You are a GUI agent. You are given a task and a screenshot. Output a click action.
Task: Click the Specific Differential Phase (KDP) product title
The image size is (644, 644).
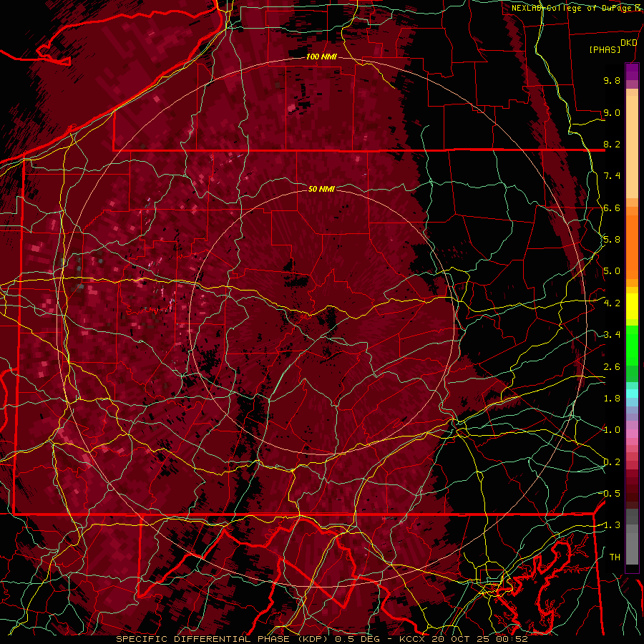pyautogui.click(x=223, y=639)
